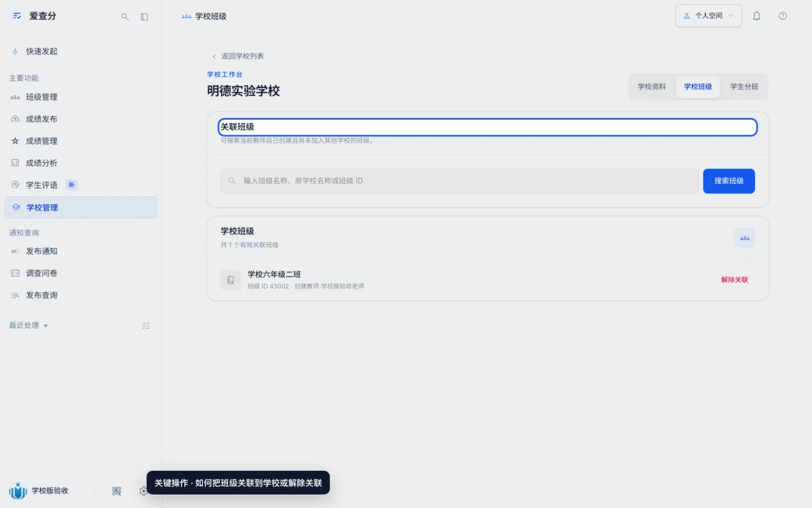This screenshot has height=508, width=812.
Task: Focus the 输入班级名称 search field
Action: click(459, 181)
